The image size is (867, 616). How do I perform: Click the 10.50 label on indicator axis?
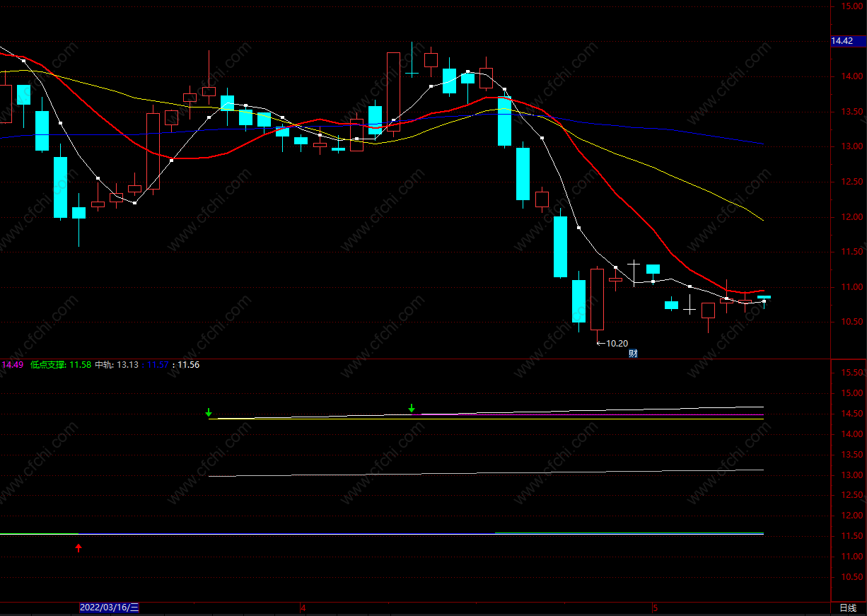(851, 578)
